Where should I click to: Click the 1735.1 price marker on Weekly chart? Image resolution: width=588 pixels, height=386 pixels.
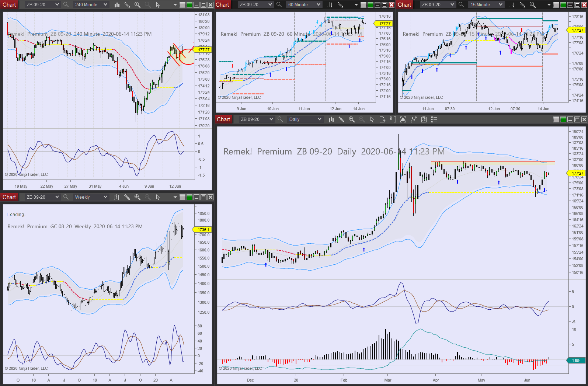point(202,230)
